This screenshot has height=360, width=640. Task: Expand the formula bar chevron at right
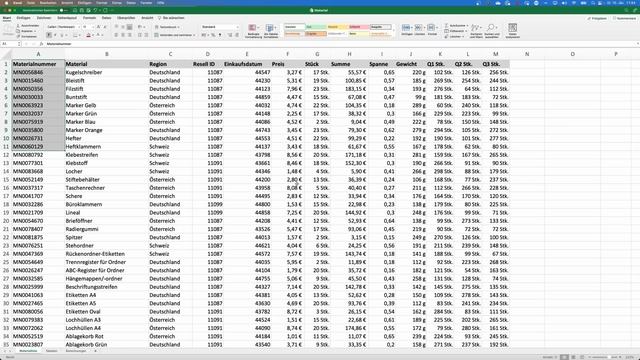(637, 44)
